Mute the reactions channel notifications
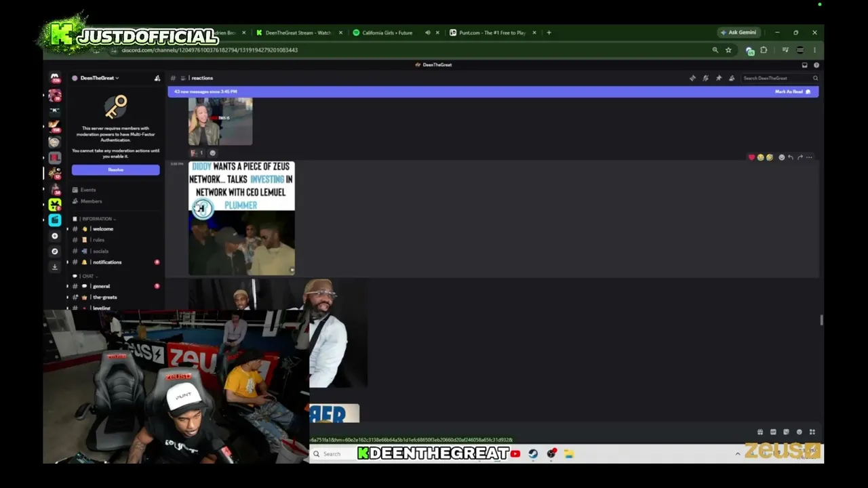Viewport: 868px width, 488px height. pos(705,78)
